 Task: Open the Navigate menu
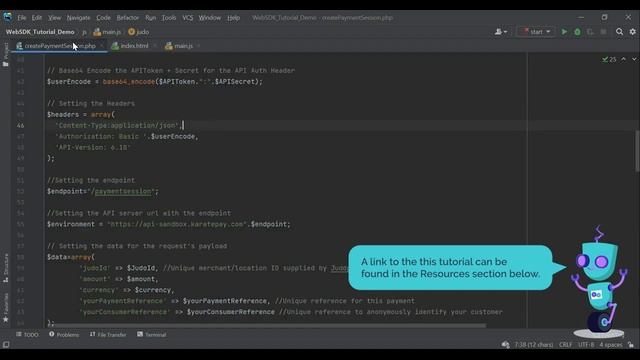coord(78,18)
